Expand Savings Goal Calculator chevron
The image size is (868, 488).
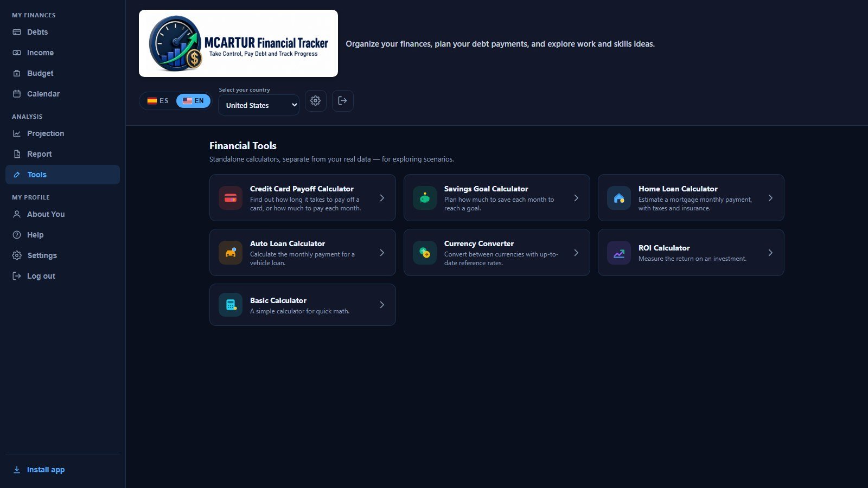pos(576,198)
